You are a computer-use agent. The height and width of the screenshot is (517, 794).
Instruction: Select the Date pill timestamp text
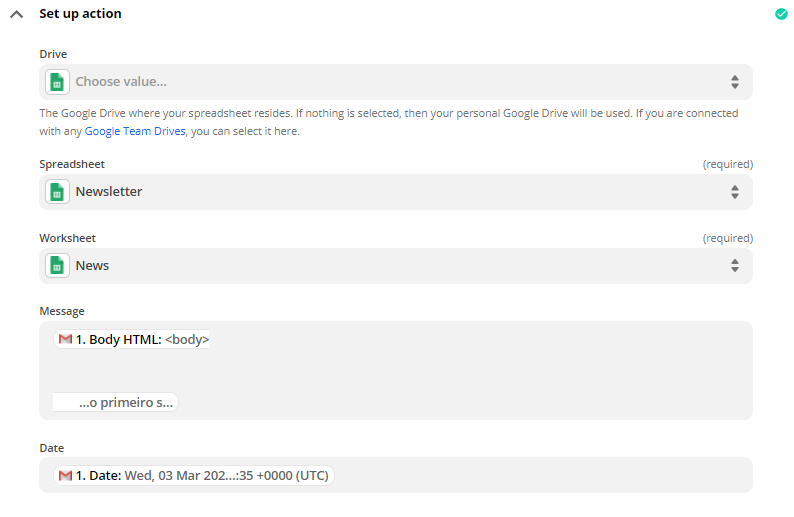pos(226,476)
